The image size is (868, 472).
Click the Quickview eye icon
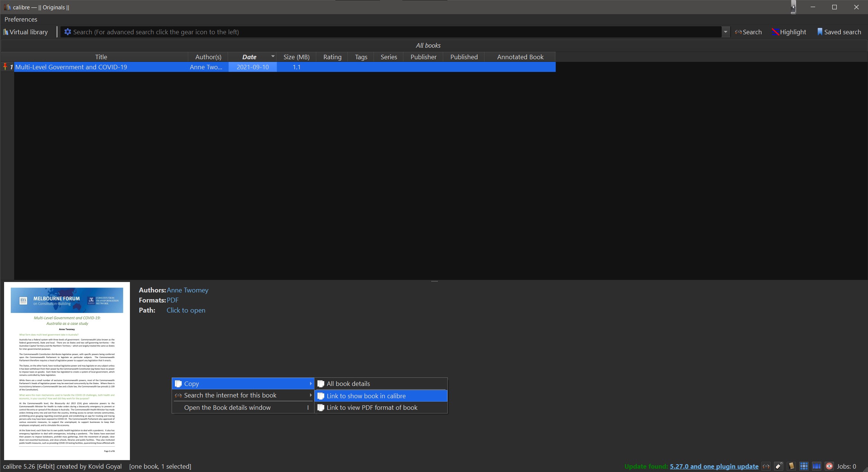point(829,466)
